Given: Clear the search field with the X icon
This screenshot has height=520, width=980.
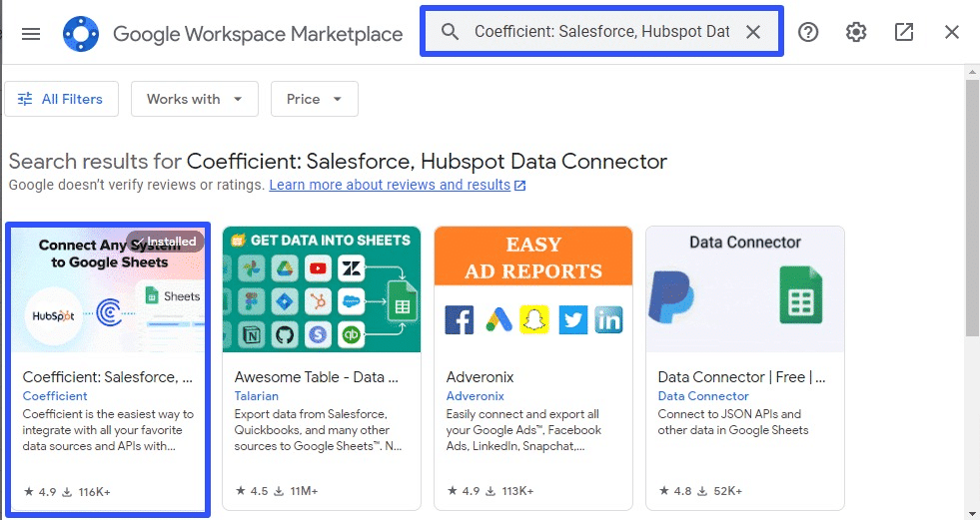Looking at the screenshot, I should pos(753,32).
